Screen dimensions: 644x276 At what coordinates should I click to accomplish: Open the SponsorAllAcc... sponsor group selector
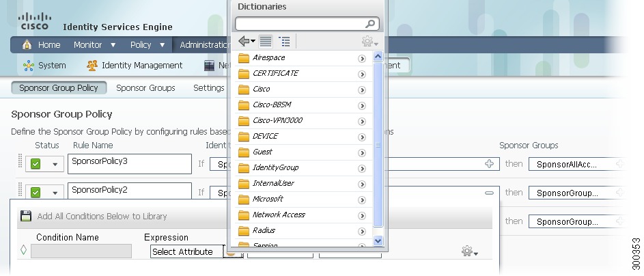[576, 164]
